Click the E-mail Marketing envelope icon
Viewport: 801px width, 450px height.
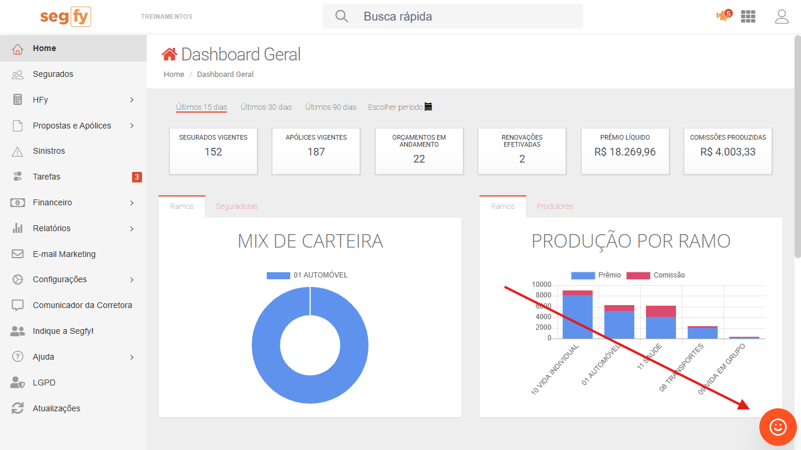[x=17, y=254]
